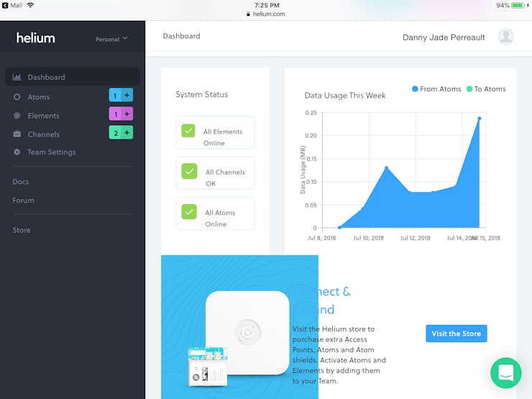Click the Team Settings gear icon
Image resolution: width=532 pixels, height=399 pixels.
pos(17,152)
